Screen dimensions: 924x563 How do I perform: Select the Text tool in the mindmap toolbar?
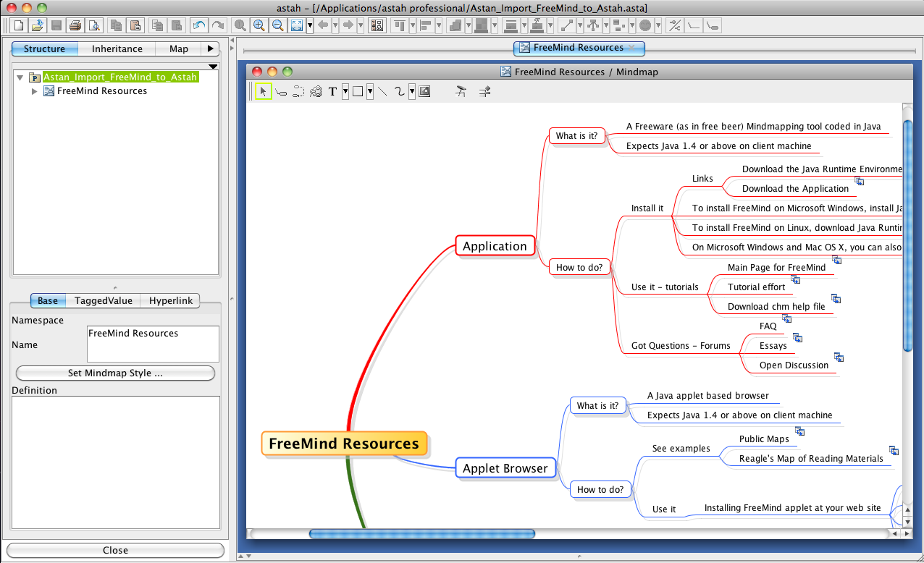point(333,92)
